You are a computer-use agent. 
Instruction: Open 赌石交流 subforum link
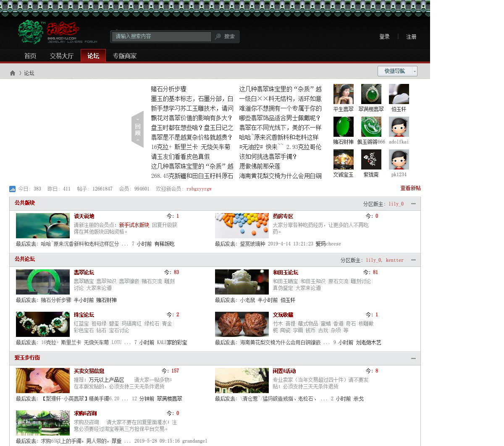point(152,281)
